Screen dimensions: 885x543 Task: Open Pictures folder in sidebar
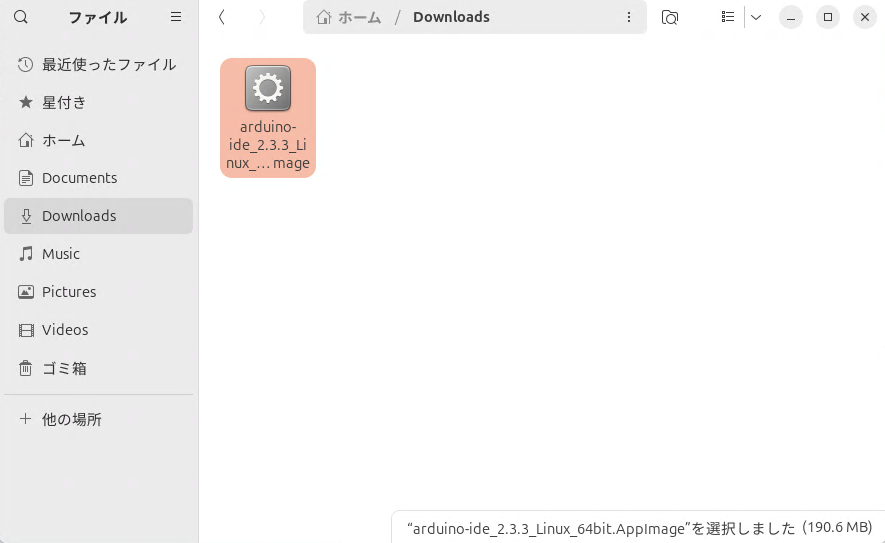click(98, 291)
